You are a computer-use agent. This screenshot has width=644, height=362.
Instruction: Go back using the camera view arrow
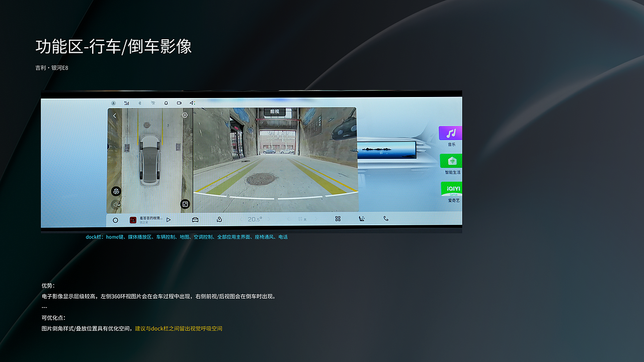point(114,116)
